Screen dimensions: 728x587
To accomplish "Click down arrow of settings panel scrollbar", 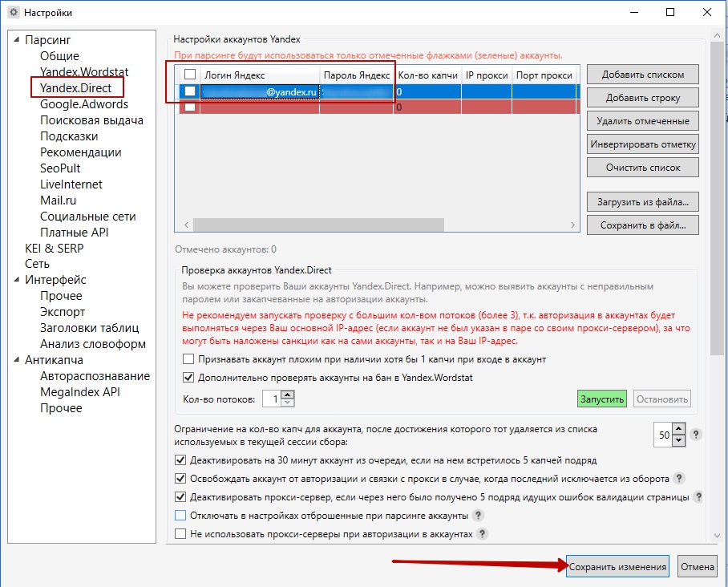I will point(717,535).
